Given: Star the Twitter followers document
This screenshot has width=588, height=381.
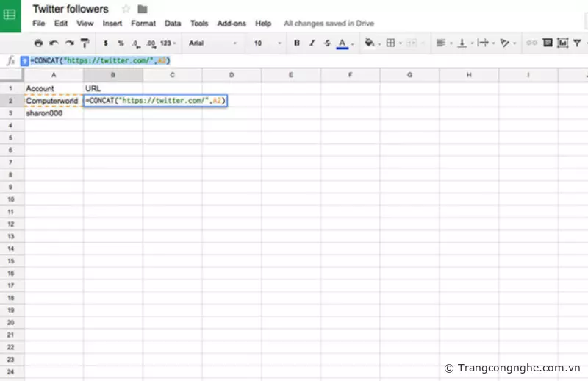Looking at the screenshot, I should click(126, 9).
